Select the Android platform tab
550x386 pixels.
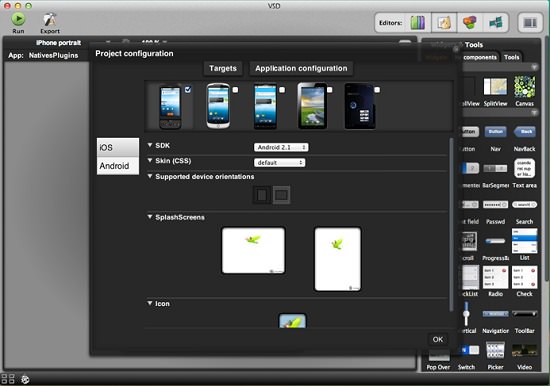pos(118,166)
